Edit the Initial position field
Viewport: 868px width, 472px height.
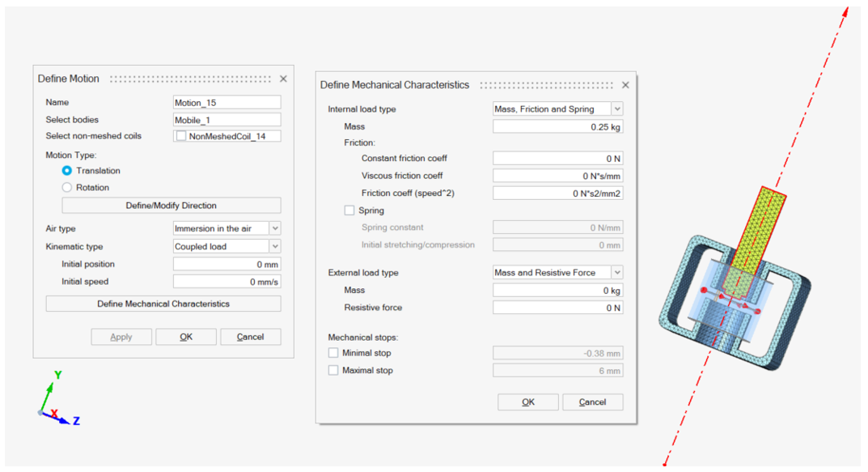[x=227, y=264]
